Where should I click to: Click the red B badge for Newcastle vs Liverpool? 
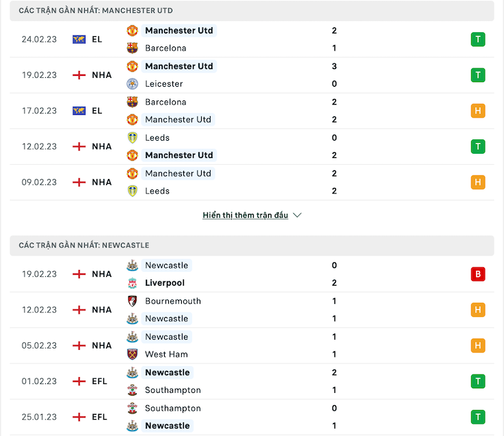click(x=478, y=274)
